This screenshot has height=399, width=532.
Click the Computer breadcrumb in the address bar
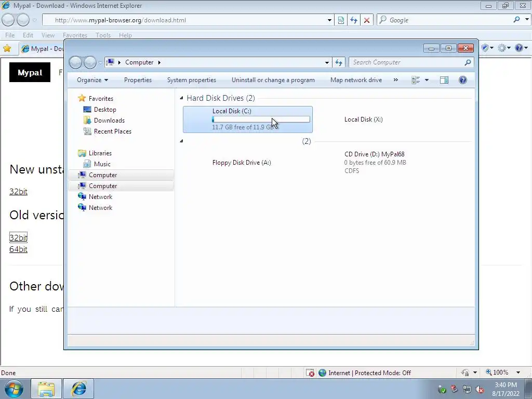coord(139,62)
